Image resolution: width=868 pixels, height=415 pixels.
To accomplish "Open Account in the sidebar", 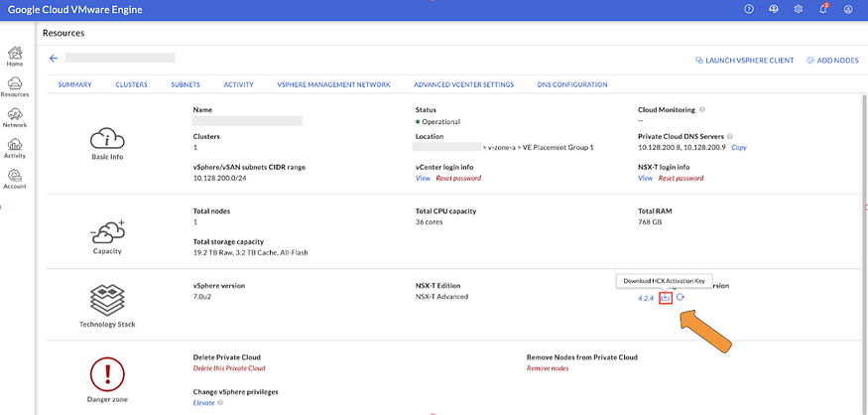I will [15, 179].
